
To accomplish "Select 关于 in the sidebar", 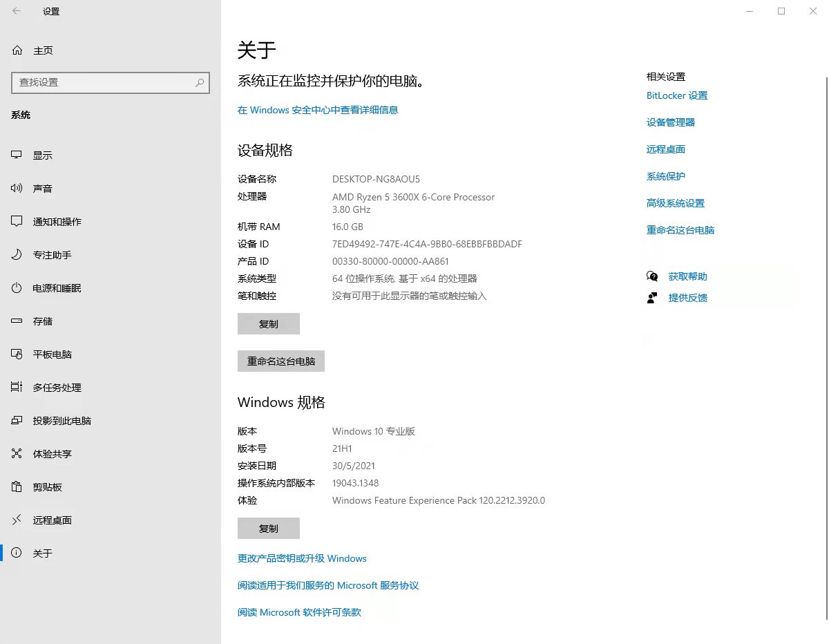I will [111, 553].
